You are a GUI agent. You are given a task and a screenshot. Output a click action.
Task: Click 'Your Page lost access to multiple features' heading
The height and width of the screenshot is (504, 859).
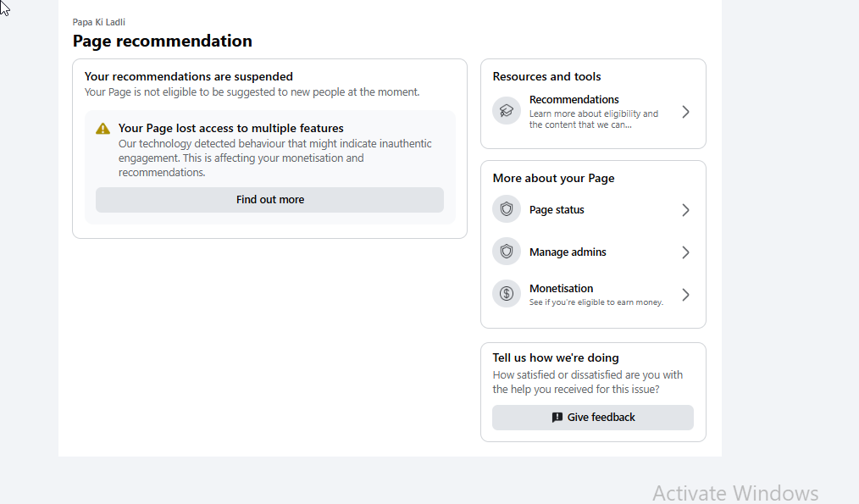(x=230, y=128)
